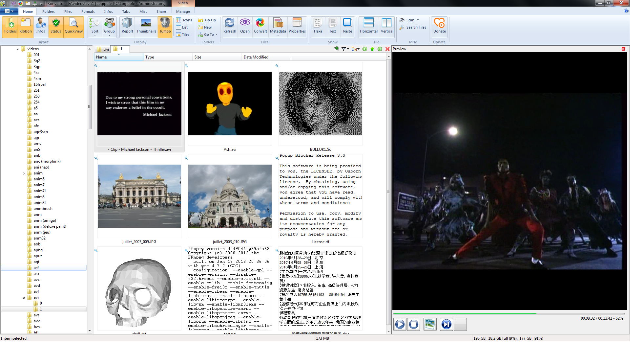This screenshot has width=644, height=342.
Task: Show the Hexa view
Action: [x=318, y=26]
